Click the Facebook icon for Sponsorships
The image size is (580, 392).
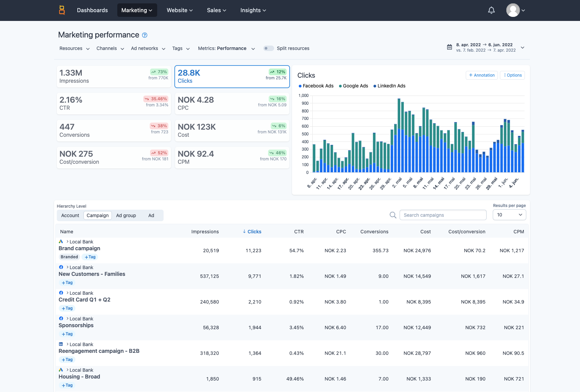61,319
